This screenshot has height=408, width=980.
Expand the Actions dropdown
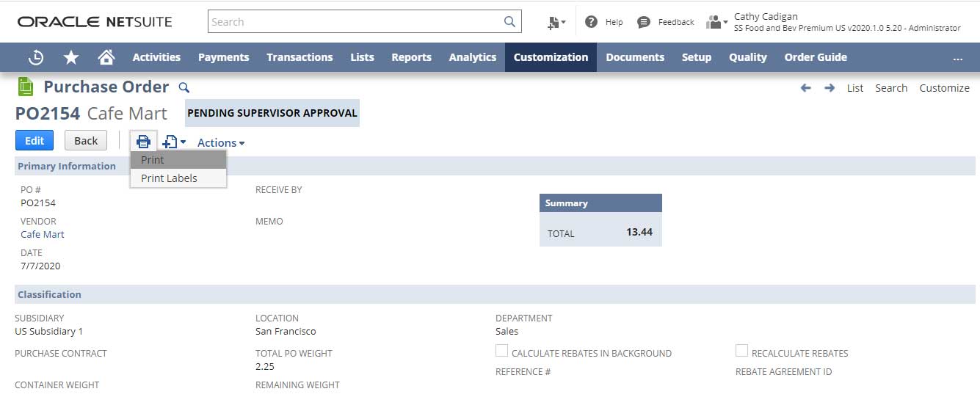221,142
